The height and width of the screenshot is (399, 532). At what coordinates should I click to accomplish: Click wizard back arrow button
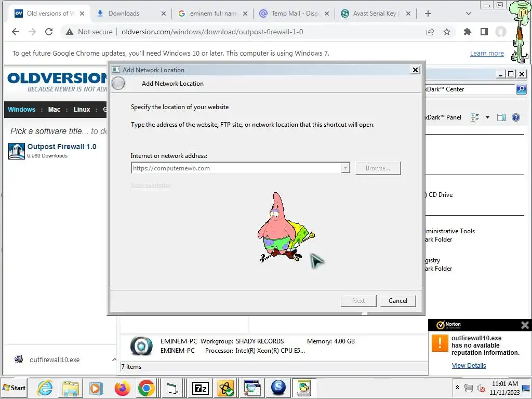pyautogui.click(x=118, y=84)
